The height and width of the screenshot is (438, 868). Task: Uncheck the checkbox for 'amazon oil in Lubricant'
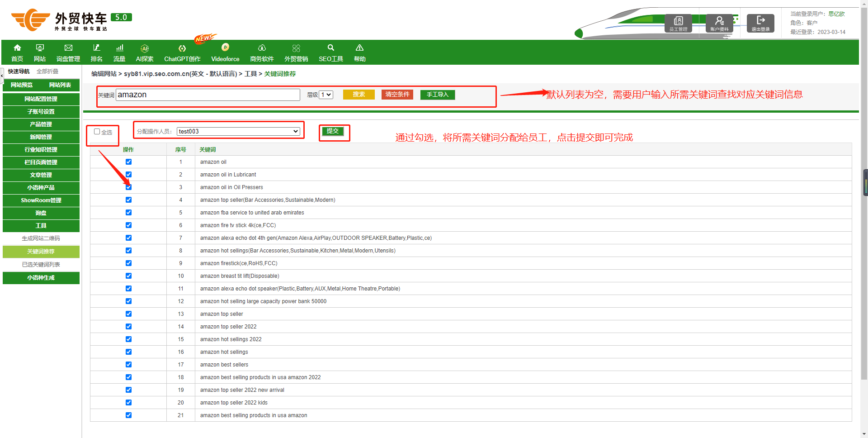click(x=128, y=175)
